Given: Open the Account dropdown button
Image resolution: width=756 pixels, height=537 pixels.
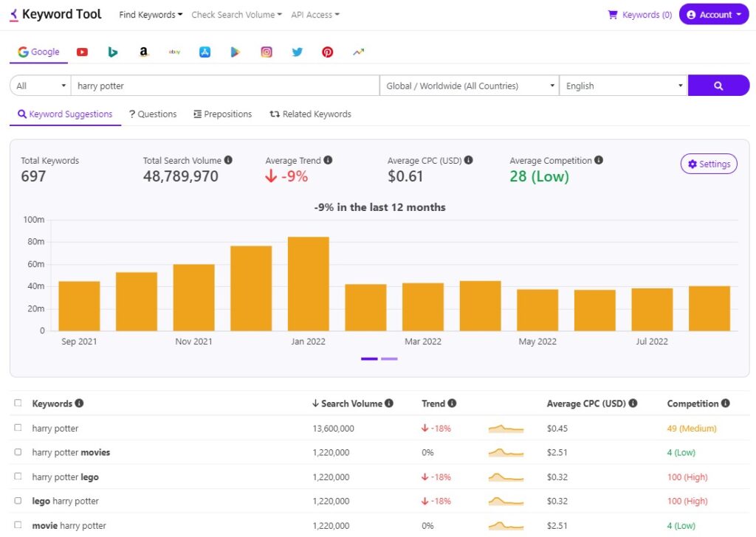Looking at the screenshot, I should pos(714,15).
